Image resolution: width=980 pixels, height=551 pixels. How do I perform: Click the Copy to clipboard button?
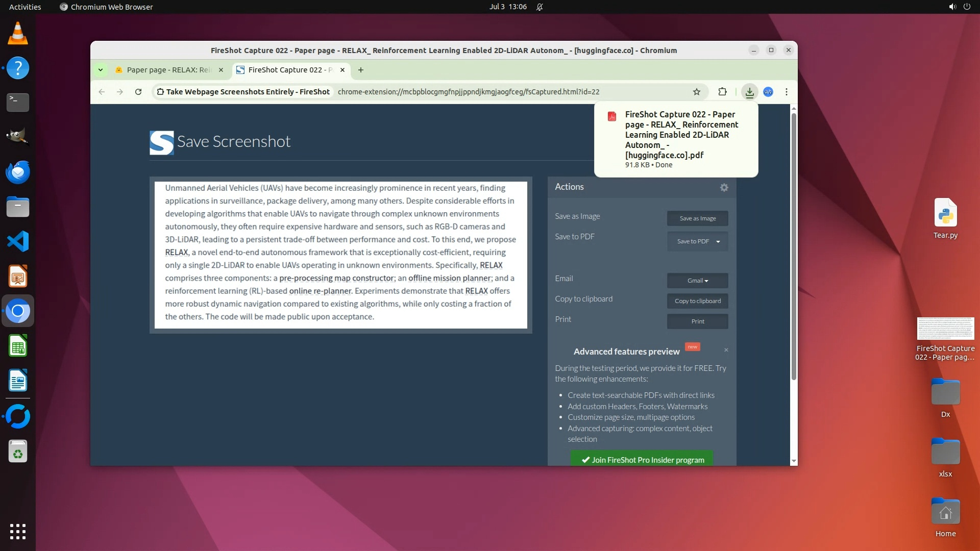697,301
